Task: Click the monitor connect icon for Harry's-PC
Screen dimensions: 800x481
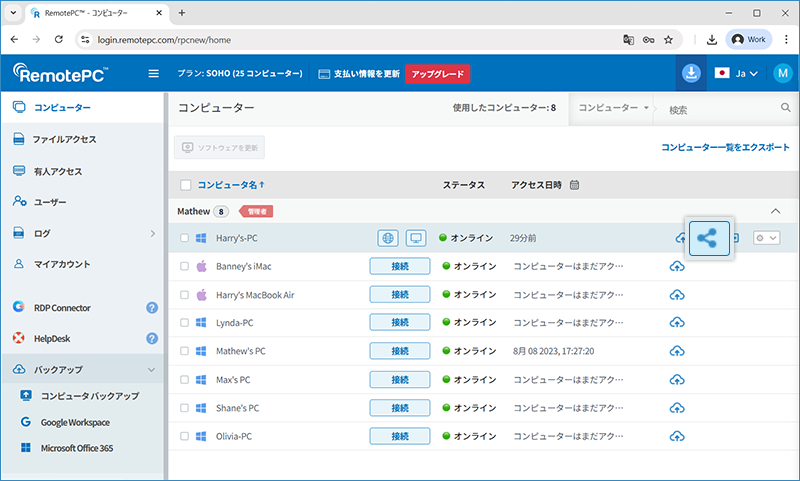Action: 416,238
